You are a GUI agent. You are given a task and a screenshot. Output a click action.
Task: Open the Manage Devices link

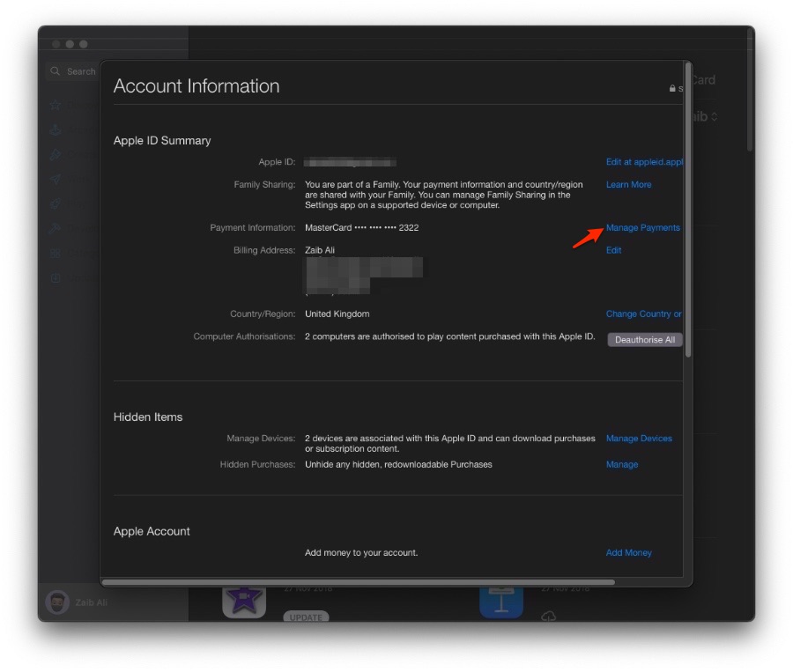coord(639,439)
